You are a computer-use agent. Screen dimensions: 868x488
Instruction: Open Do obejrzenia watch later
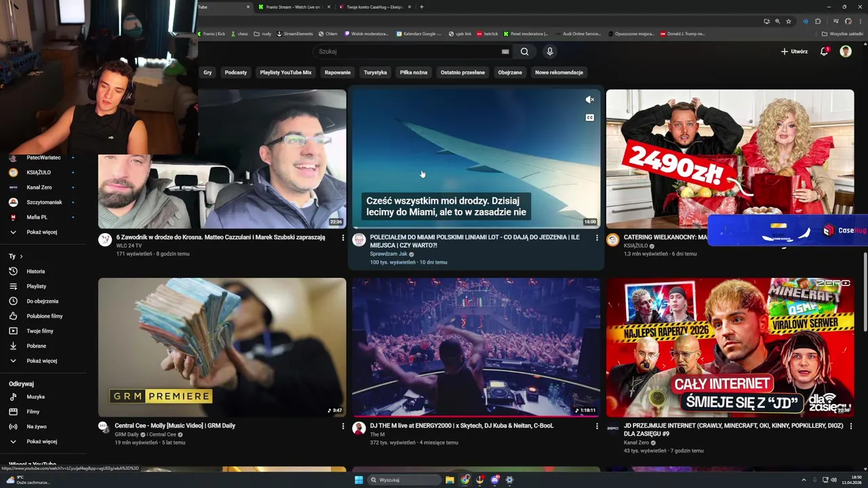pyautogui.click(x=42, y=301)
